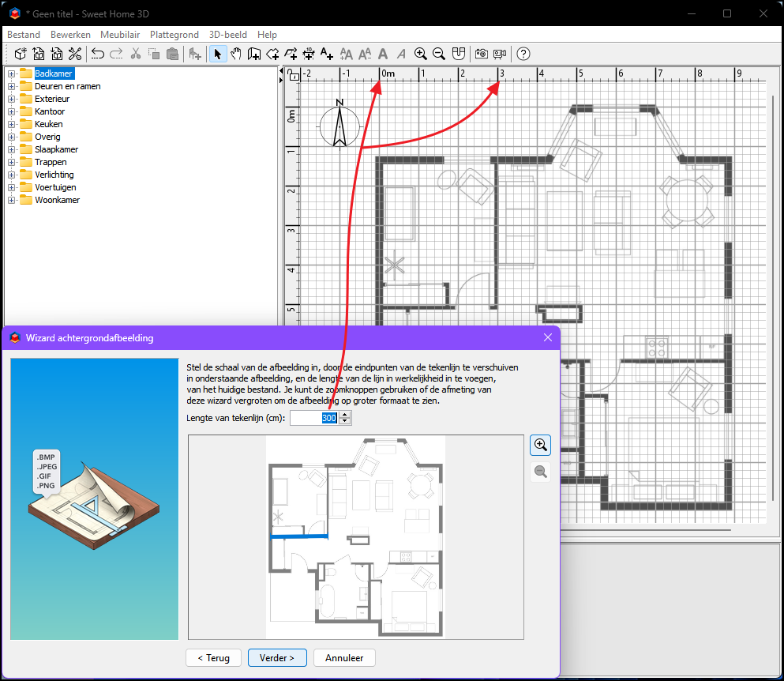Click the Redo arrow icon
The width and height of the screenshot is (784, 681).
(x=117, y=54)
